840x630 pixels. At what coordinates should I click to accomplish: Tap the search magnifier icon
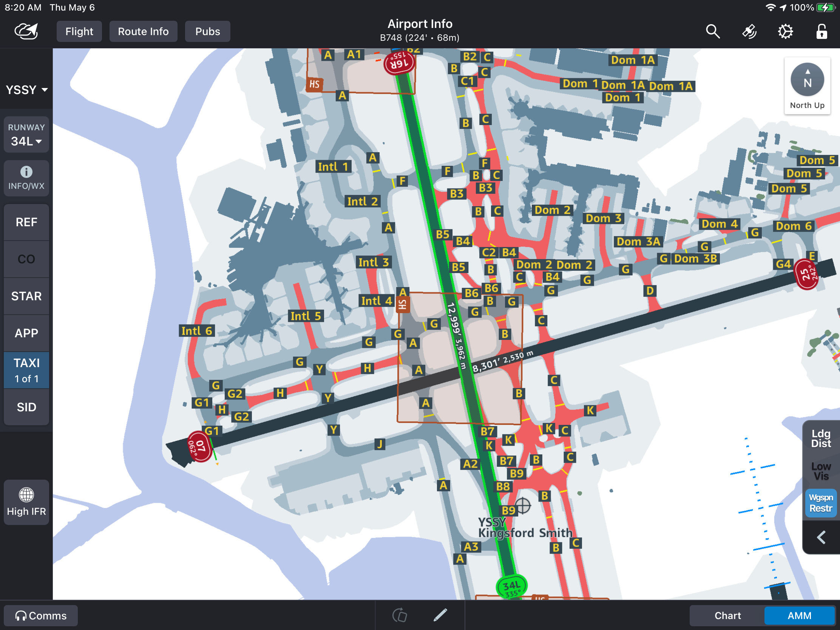point(712,31)
